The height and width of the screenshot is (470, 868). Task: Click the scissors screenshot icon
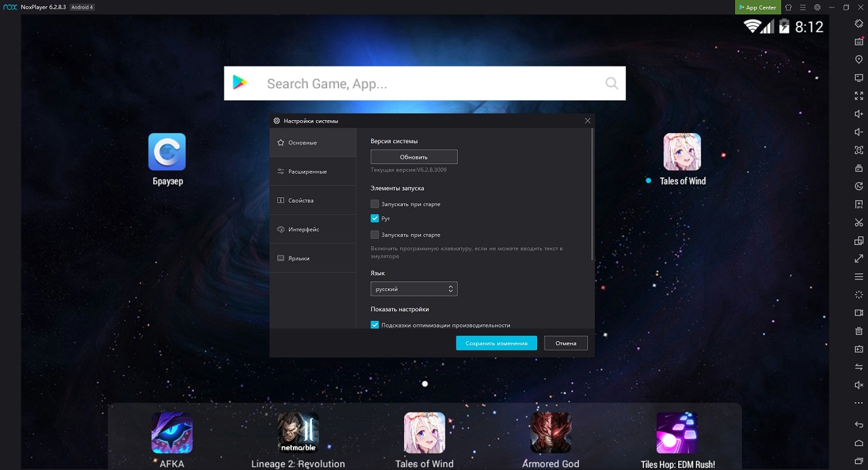click(x=859, y=222)
